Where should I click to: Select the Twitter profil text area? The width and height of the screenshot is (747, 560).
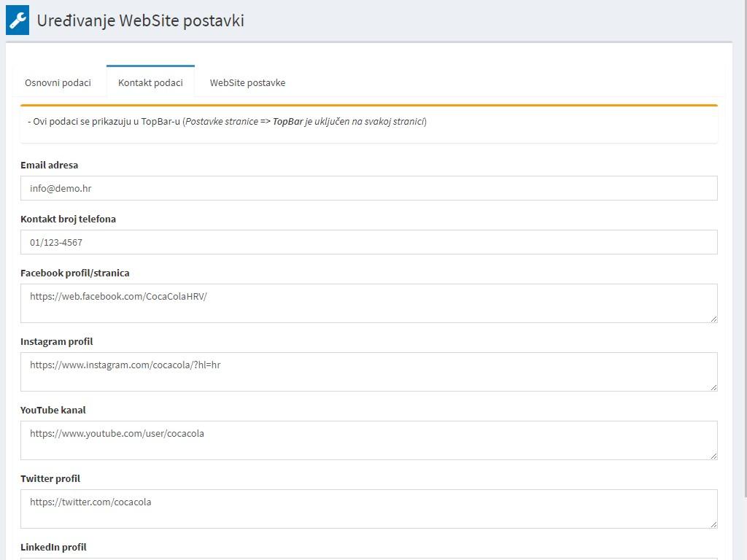pyautogui.click(x=368, y=508)
